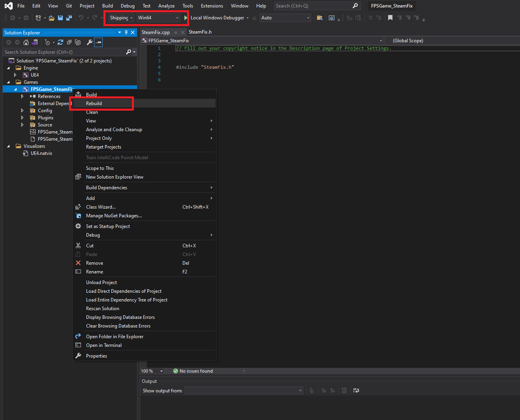Open the 100% zoom level dropdown
The width and height of the screenshot is (520, 420).
point(161,371)
